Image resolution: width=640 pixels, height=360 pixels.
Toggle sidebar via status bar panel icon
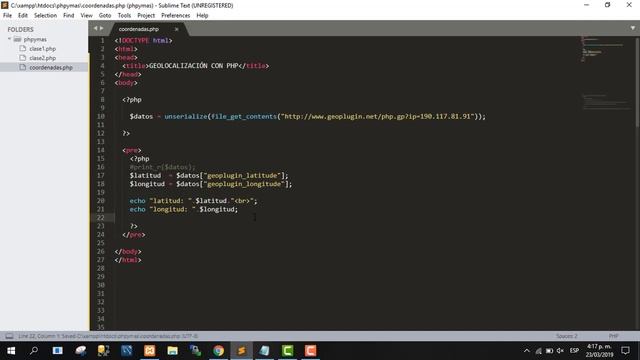pyautogui.click(x=9, y=336)
